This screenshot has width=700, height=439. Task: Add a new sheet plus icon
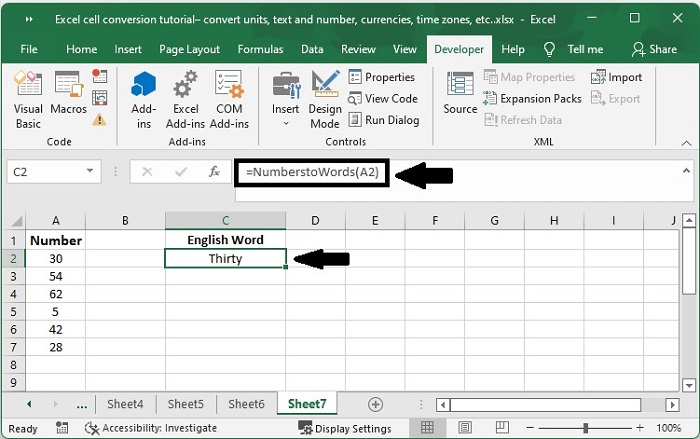click(x=375, y=405)
